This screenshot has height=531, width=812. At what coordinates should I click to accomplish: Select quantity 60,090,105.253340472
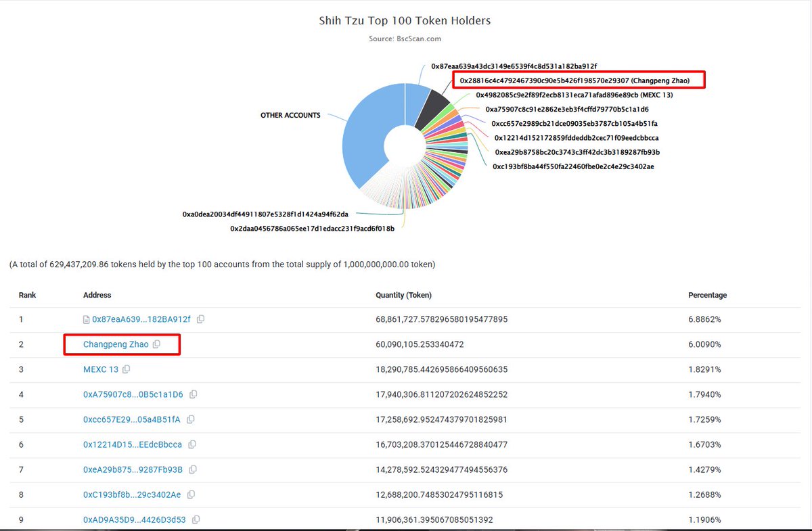(420, 344)
